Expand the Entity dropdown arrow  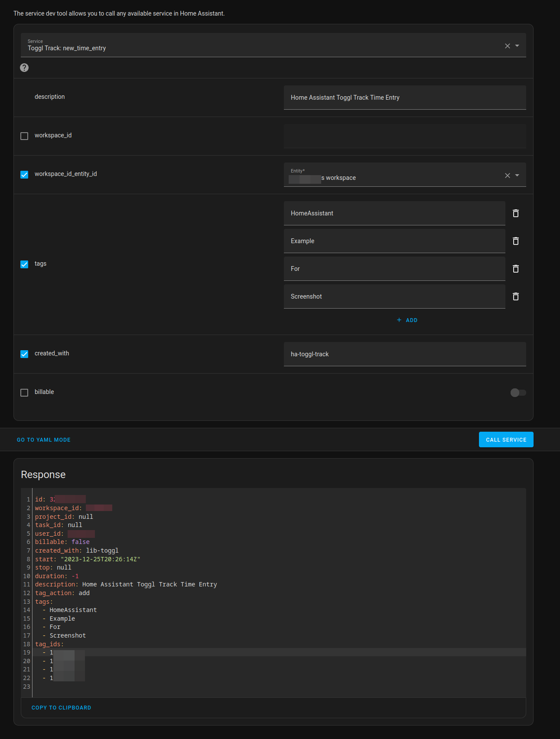tap(517, 176)
